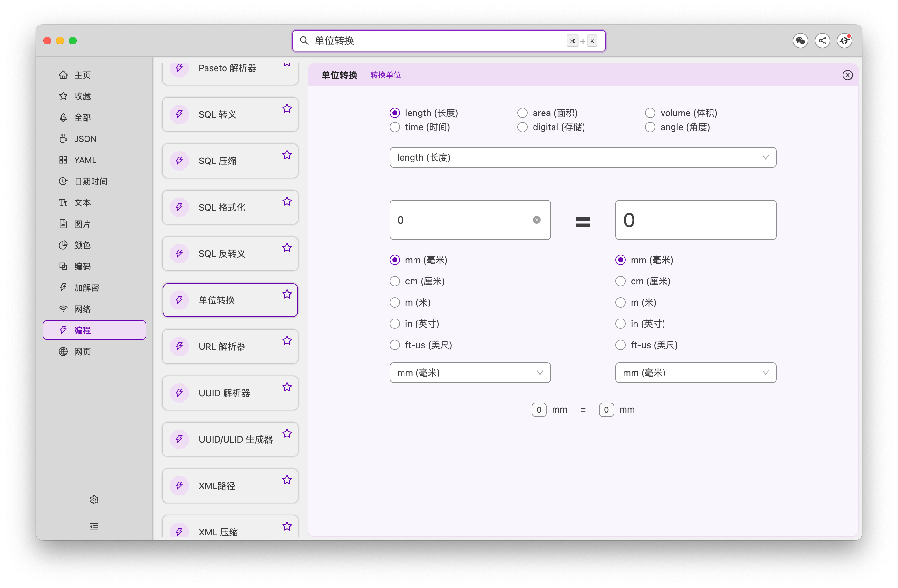
Task: Open the UUID/ULID 生成器 tool card
Action: tap(230, 439)
